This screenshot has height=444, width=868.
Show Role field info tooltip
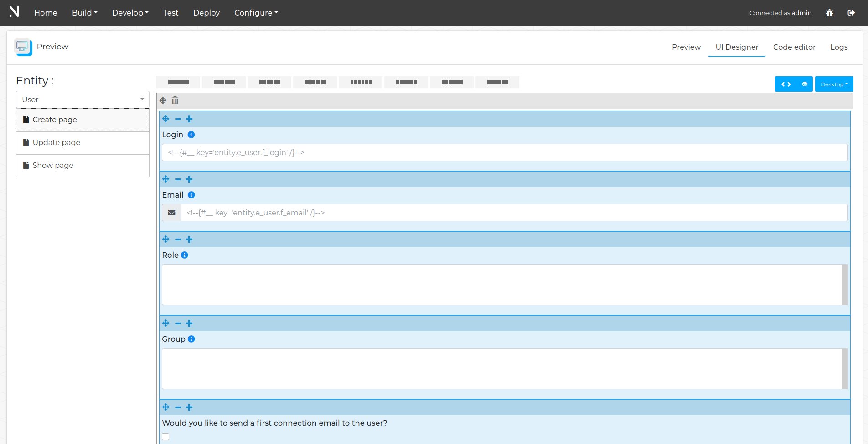click(x=185, y=255)
